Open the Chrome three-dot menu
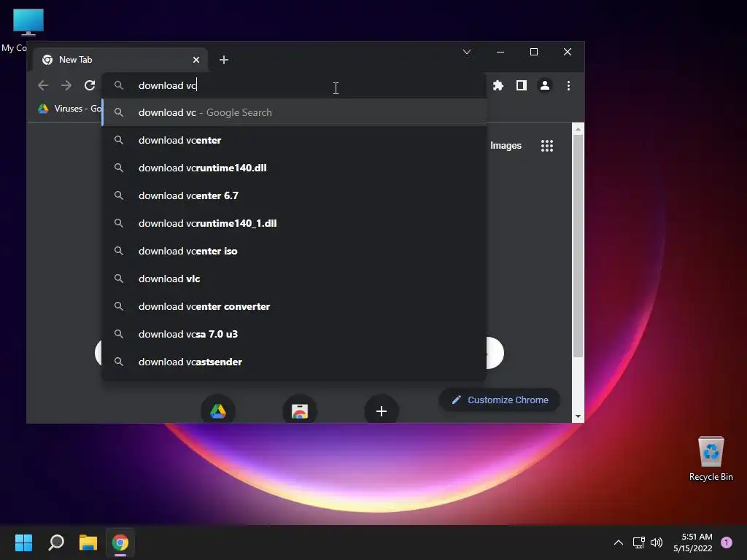747x560 pixels. [568, 86]
